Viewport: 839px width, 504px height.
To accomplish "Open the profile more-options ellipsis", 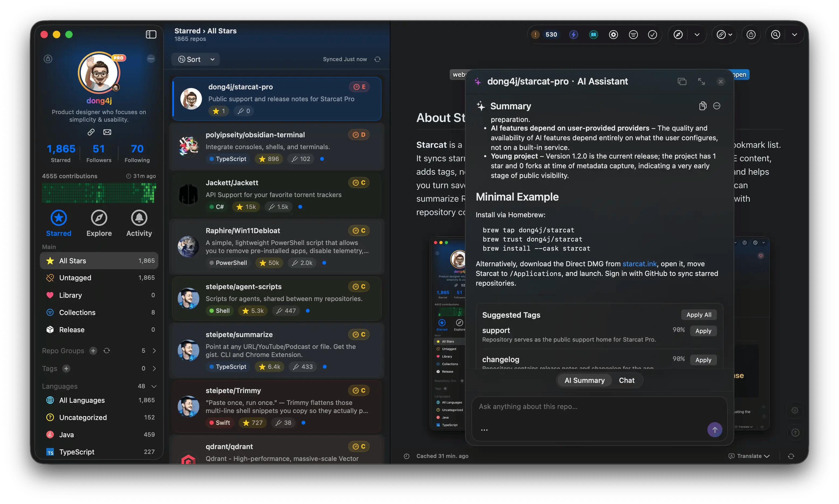I will pos(151,59).
